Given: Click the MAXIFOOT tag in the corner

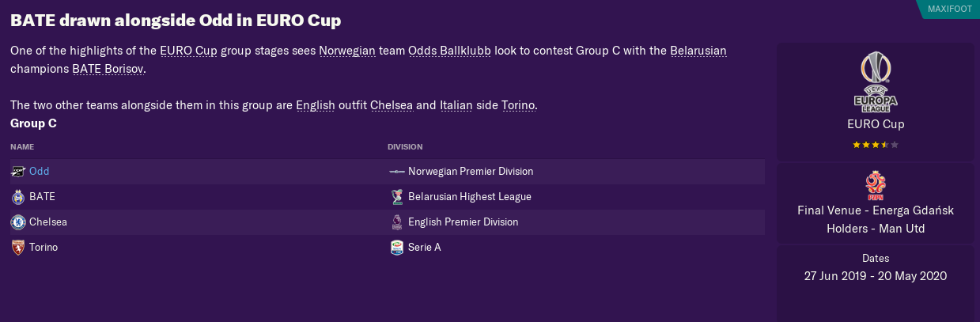Looking at the screenshot, I should [x=949, y=9].
